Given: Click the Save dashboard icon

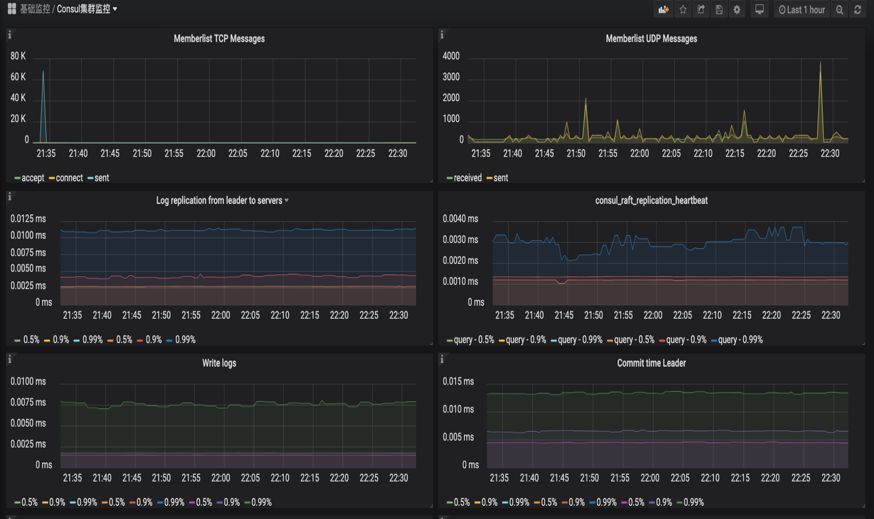Looking at the screenshot, I should pyautogui.click(x=718, y=10).
